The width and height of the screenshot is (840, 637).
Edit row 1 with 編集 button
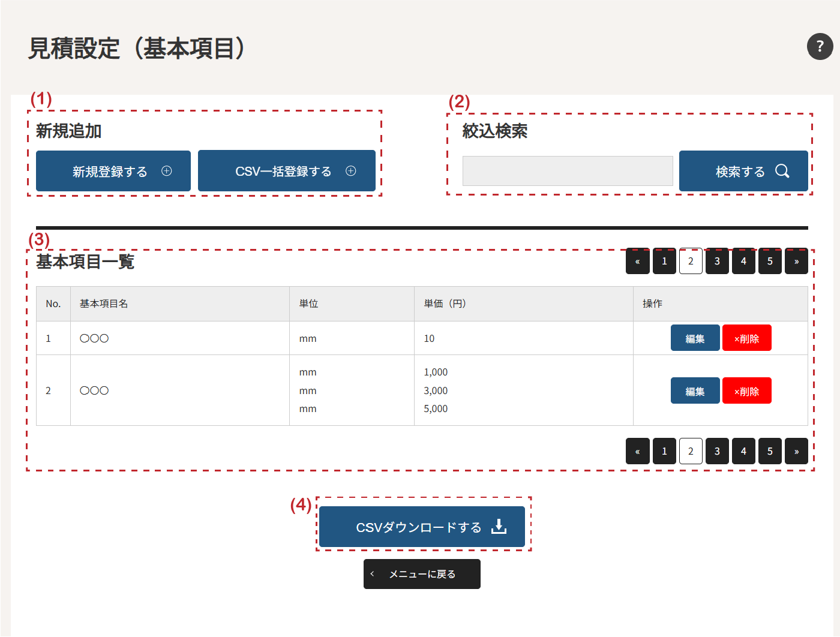click(x=695, y=338)
